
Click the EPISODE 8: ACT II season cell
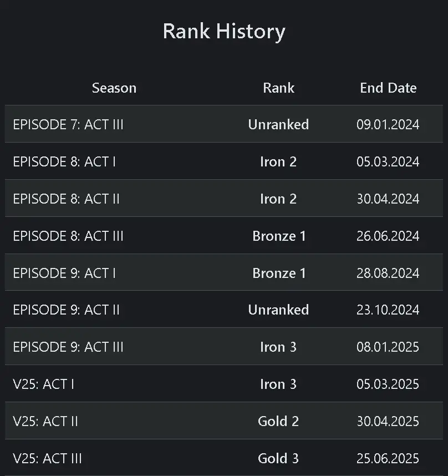click(66, 199)
